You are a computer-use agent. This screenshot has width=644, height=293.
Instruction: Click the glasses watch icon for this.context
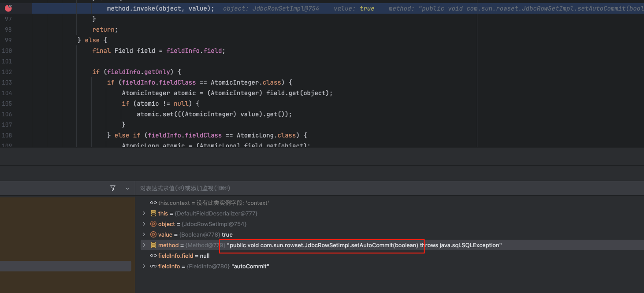tap(153, 203)
